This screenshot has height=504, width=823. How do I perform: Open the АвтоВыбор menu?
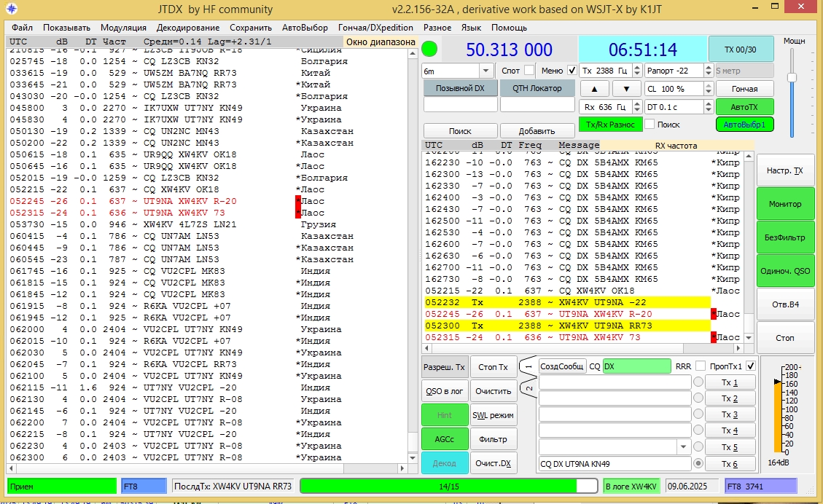point(305,27)
